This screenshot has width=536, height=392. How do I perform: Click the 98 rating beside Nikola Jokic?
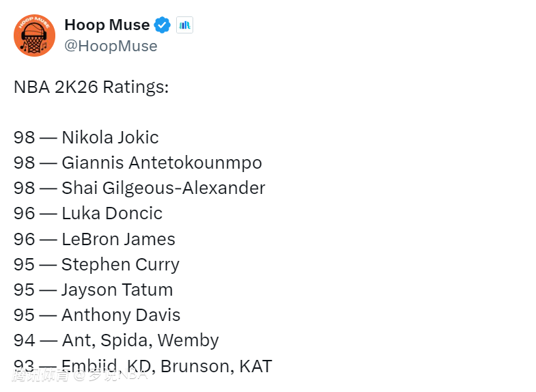coord(24,137)
